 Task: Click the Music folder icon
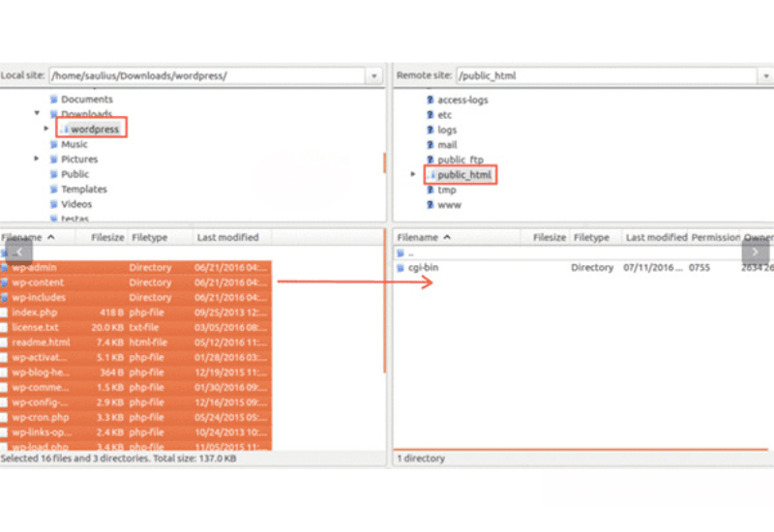pyautogui.click(x=54, y=144)
